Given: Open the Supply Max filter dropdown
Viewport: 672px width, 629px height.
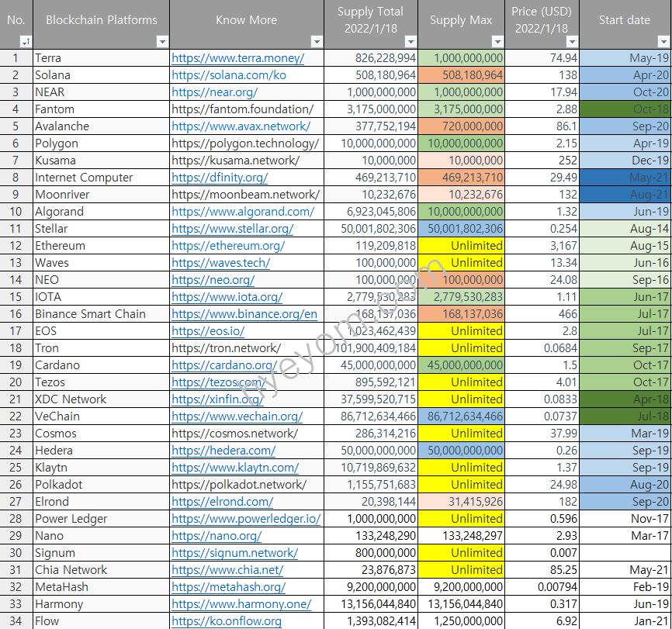Looking at the screenshot, I should tap(497, 42).
